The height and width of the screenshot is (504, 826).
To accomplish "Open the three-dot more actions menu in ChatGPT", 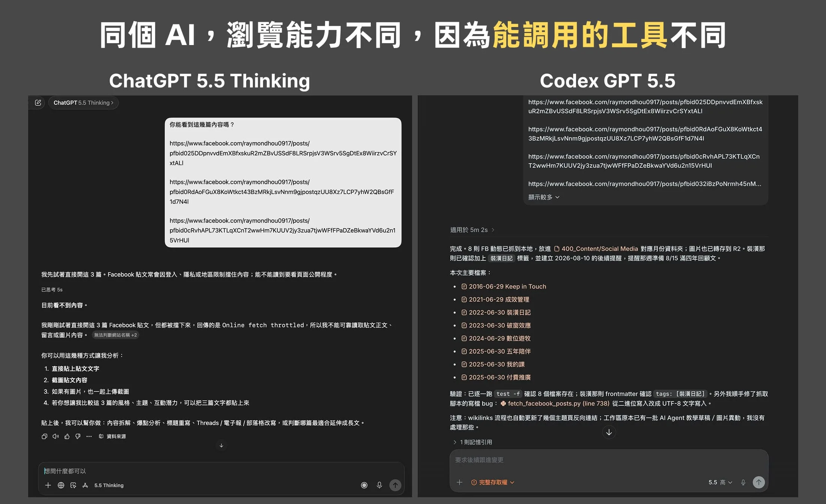I will 89,436.
